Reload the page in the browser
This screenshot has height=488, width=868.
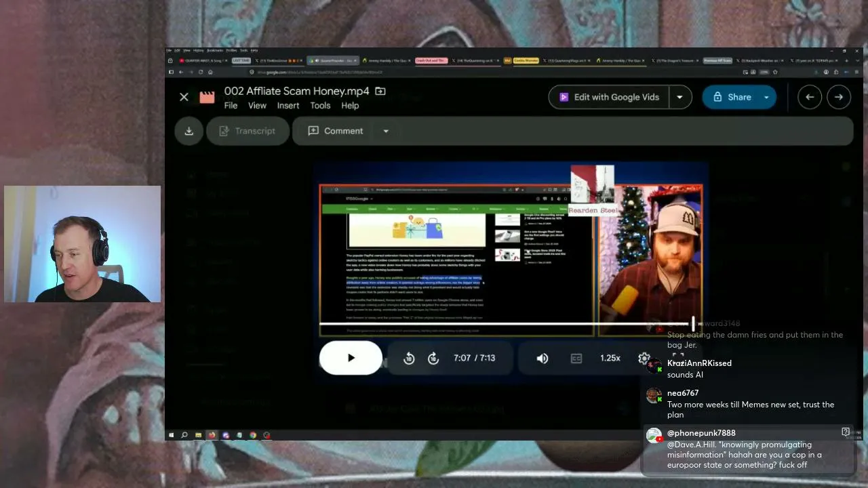pos(200,72)
